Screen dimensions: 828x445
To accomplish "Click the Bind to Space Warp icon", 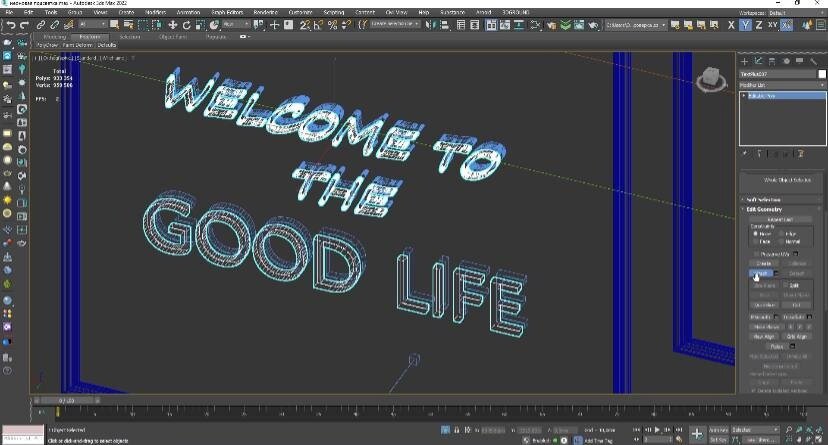I will point(68,25).
